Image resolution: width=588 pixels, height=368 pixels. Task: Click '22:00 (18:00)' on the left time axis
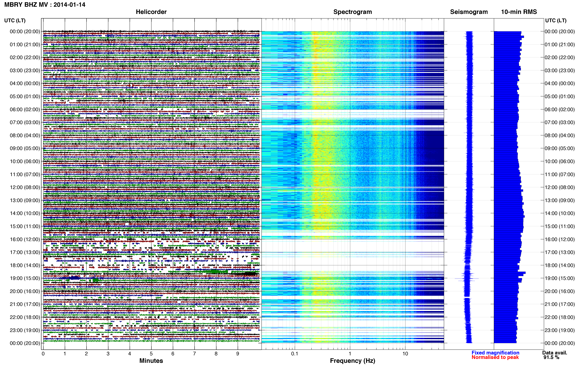[x=25, y=317]
